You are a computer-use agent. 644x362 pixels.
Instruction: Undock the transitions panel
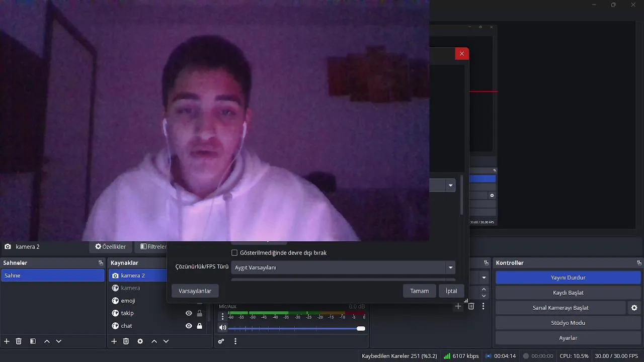pyautogui.click(x=486, y=263)
